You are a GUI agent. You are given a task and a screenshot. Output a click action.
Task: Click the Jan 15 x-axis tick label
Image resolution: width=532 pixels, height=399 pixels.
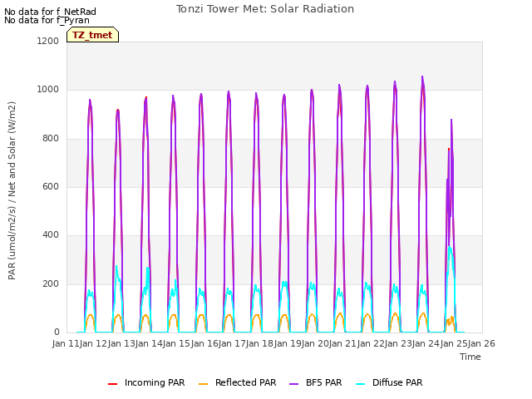[176, 343]
